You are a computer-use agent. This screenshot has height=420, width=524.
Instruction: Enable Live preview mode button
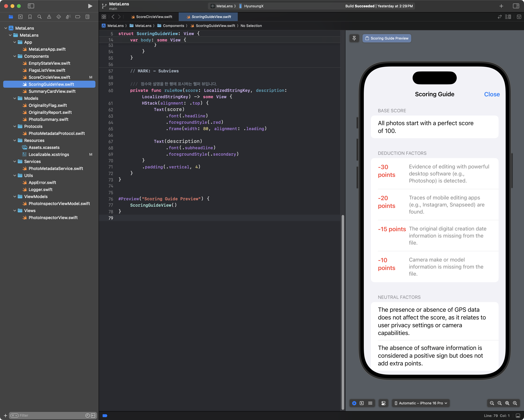tap(354, 403)
